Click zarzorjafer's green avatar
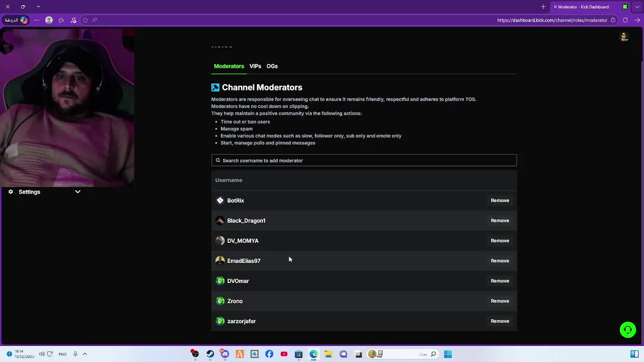 (220, 321)
